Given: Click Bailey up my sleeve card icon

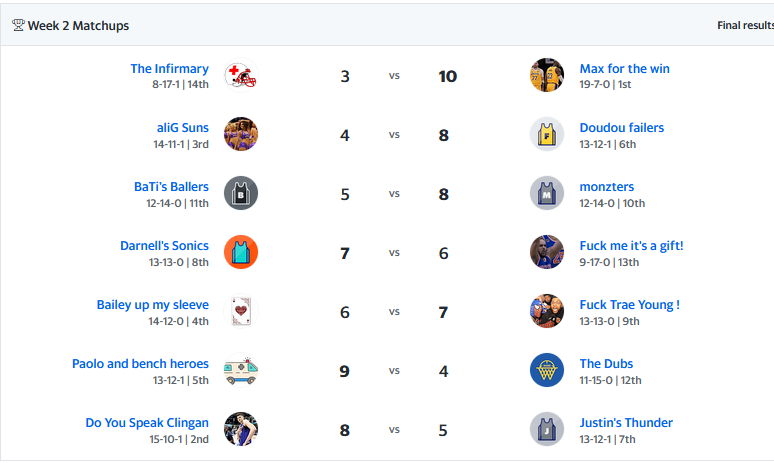Looking at the screenshot, I should pyautogui.click(x=241, y=312).
